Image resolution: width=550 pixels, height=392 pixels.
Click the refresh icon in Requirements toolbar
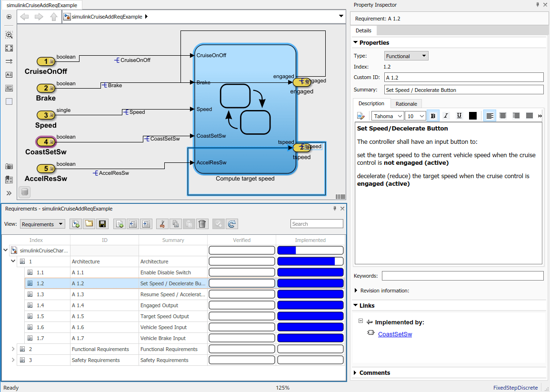pos(232,224)
